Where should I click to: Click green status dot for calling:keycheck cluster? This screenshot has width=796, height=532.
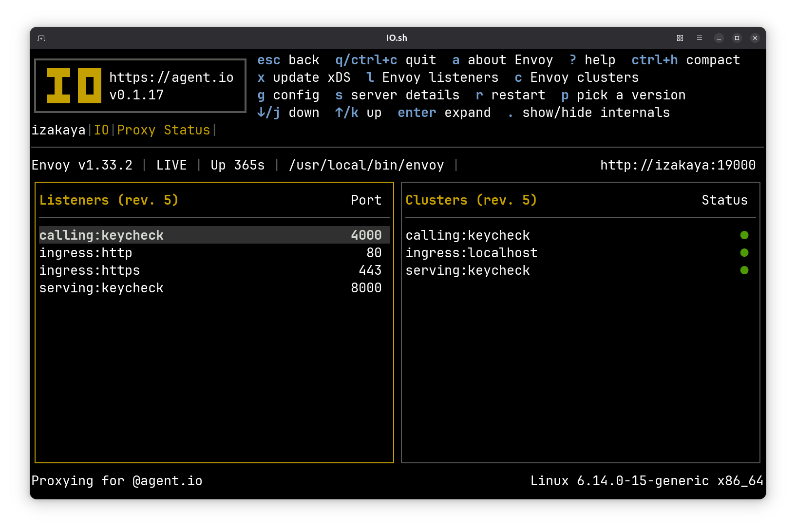pyautogui.click(x=744, y=235)
